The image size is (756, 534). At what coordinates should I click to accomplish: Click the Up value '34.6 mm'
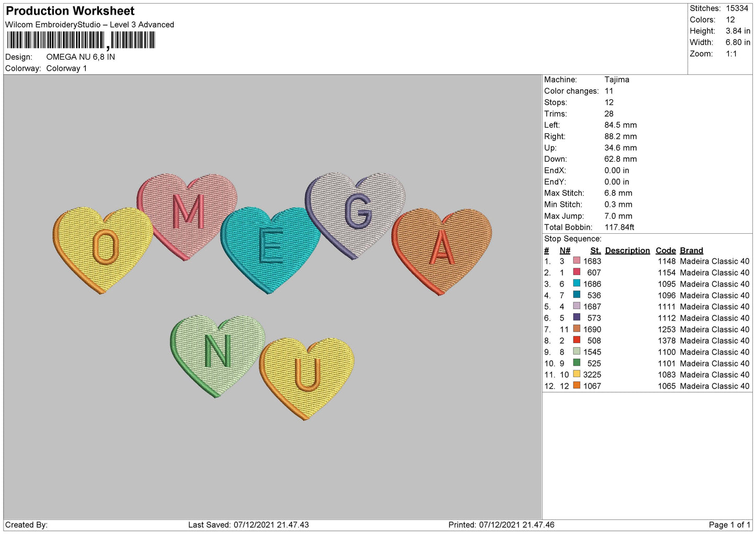pos(620,148)
